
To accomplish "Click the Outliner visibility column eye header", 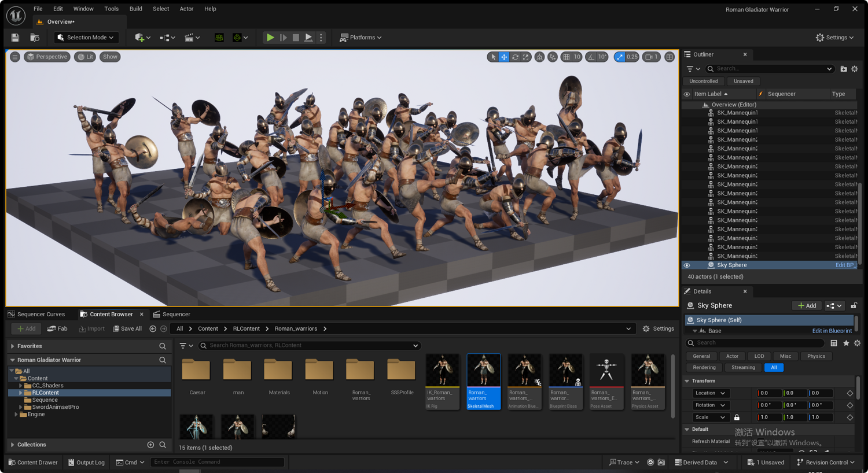I will click(687, 94).
